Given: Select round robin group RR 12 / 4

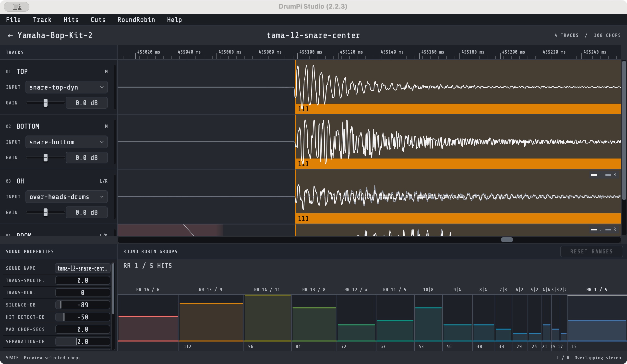Looking at the screenshot, I should (356, 318).
